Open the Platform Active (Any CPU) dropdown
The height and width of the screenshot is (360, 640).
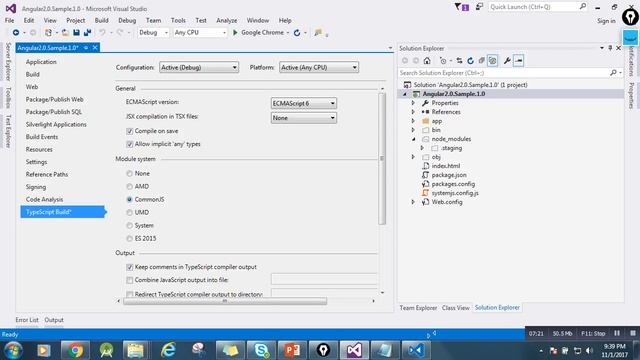click(x=319, y=67)
